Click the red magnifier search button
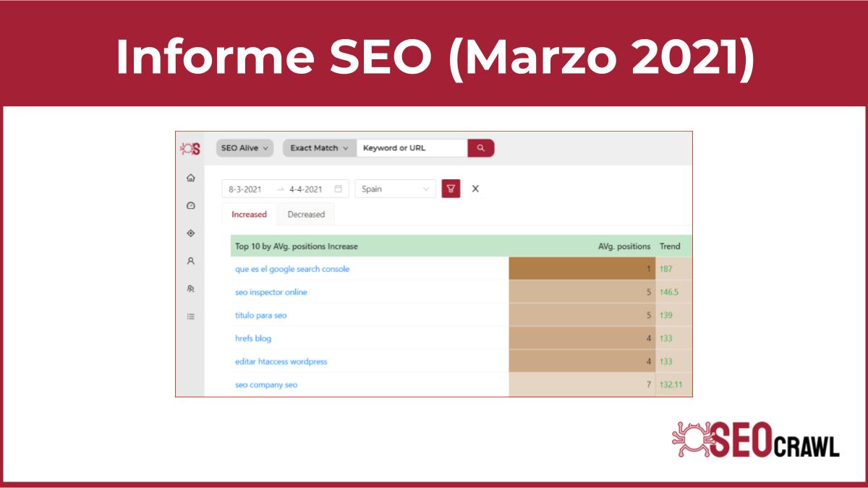Image resolution: width=868 pixels, height=488 pixels. pos(481,148)
